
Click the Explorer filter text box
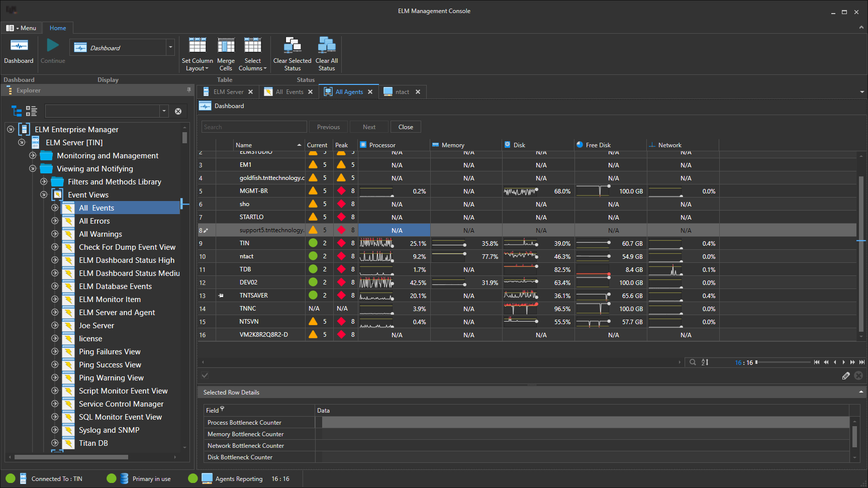(103, 111)
